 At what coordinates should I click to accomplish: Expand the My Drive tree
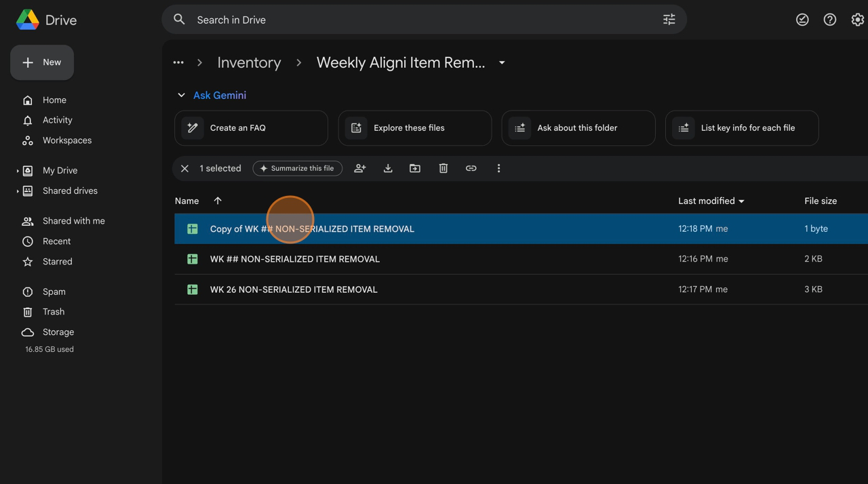click(x=18, y=171)
